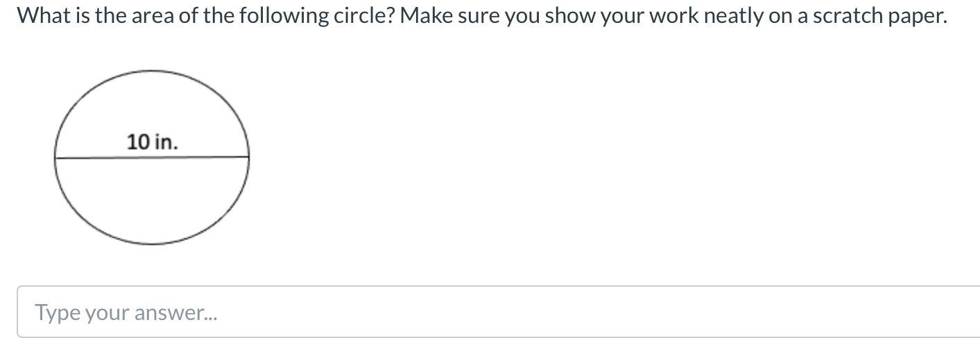This screenshot has height=354, width=980.
Task: Click inside the lower half of the circle
Action: (x=152, y=201)
